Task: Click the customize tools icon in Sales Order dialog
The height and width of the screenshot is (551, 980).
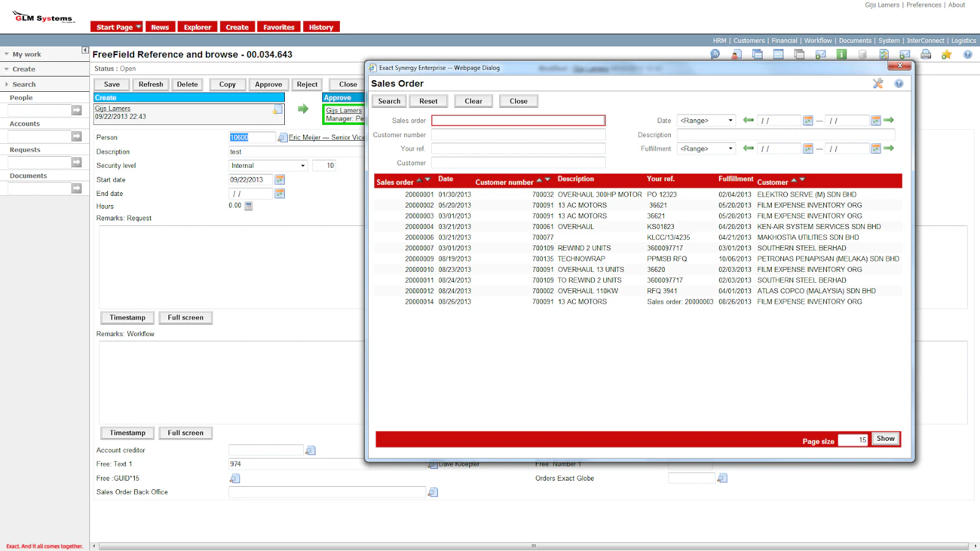Action: [878, 83]
